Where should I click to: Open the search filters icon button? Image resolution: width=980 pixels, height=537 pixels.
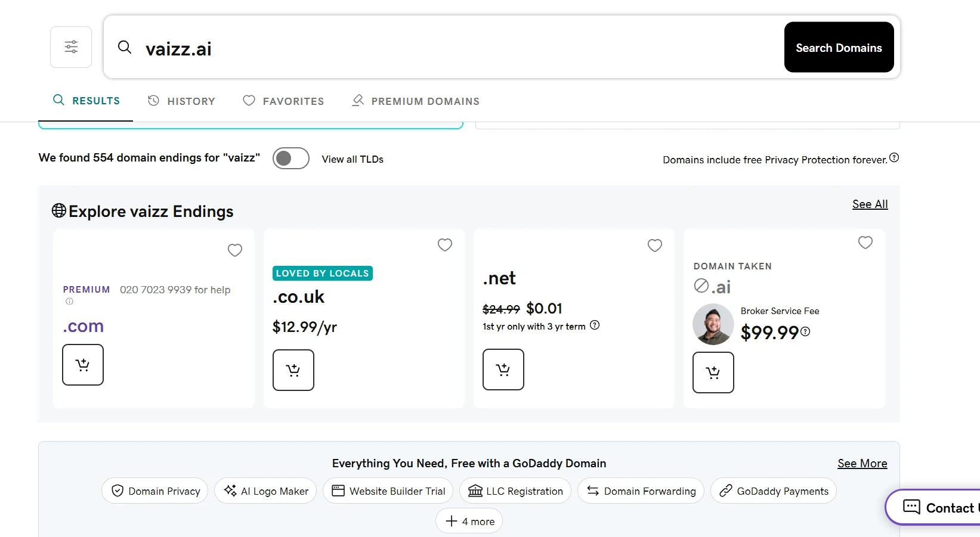coord(71,47)
